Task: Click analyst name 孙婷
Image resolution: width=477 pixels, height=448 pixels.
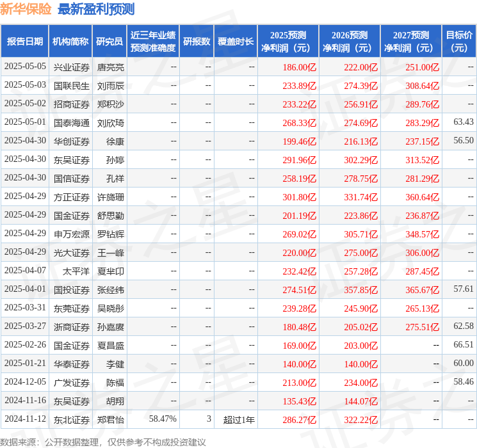Action: (115, 160)
